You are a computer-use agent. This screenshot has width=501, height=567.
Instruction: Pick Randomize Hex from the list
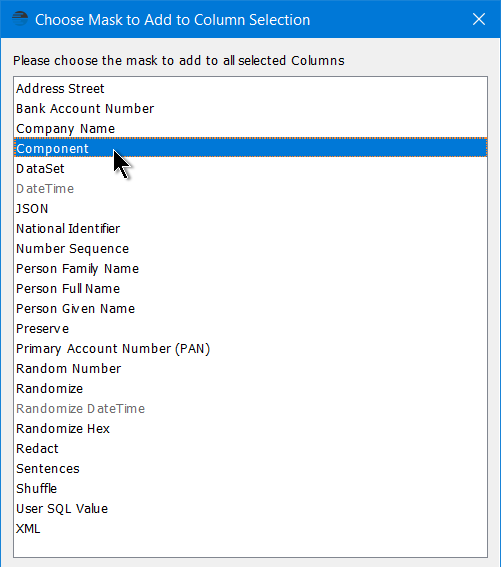point(250,429)
